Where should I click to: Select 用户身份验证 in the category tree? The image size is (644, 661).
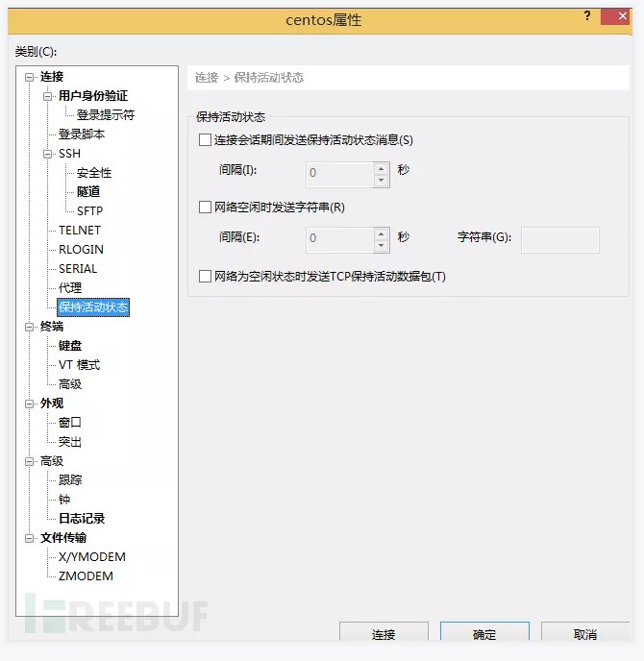pyautogui.click(x=92, y=96)
